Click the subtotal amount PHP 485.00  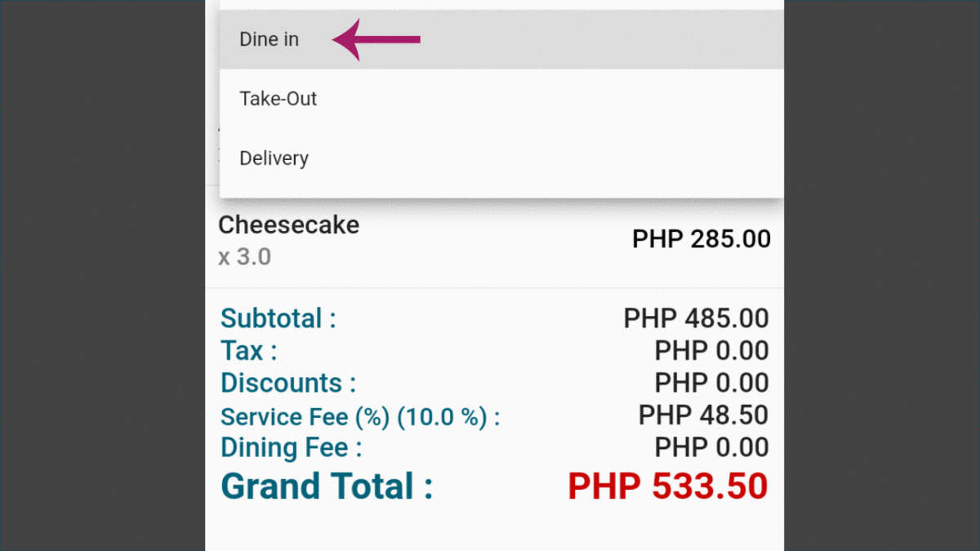[x=697, y=318]
